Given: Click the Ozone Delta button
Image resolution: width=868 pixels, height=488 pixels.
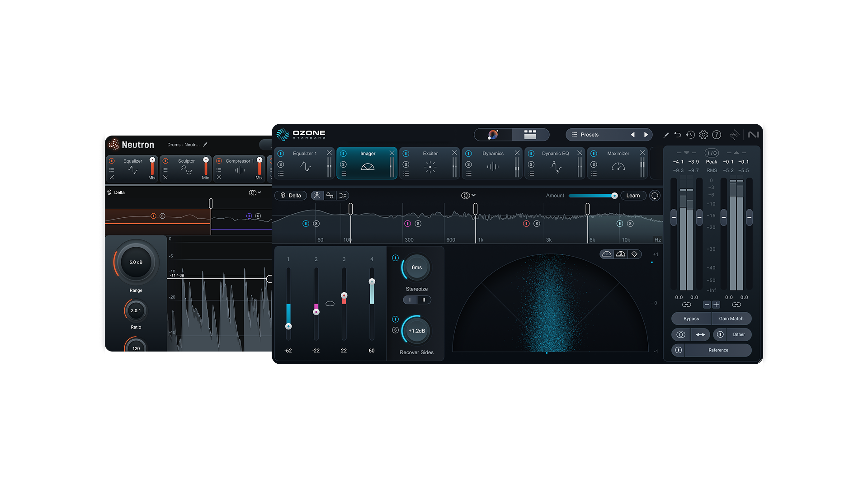Looking at the screenshot, I should [x=290, y=196].
